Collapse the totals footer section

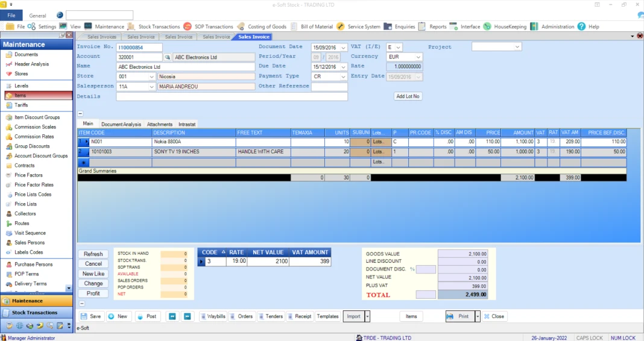82,304
